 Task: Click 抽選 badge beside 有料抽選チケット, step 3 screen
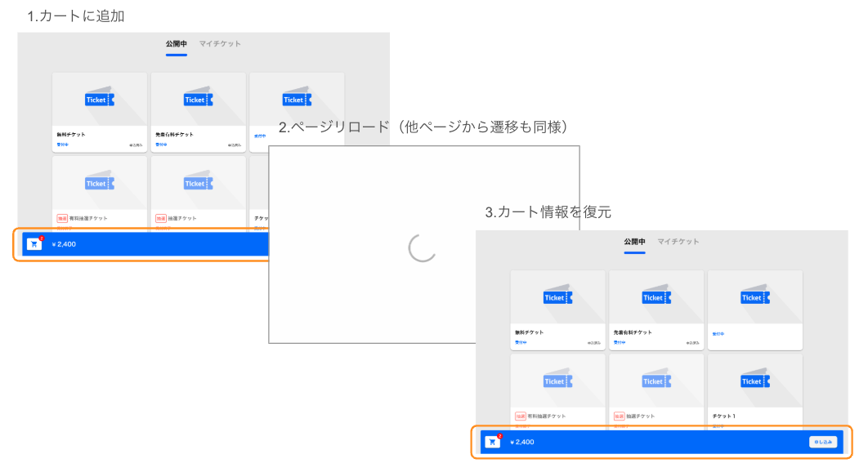tap(521, 416)
